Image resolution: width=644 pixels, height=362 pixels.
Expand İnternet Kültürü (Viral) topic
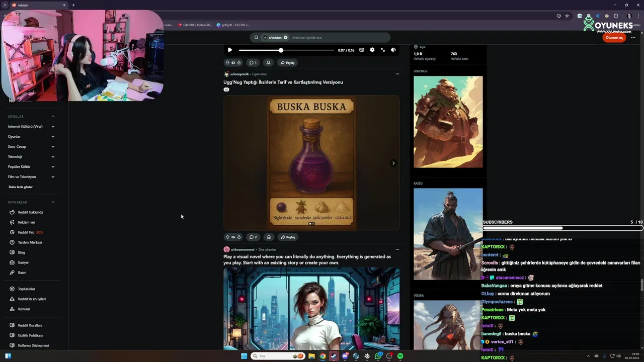tap(31, 127)
